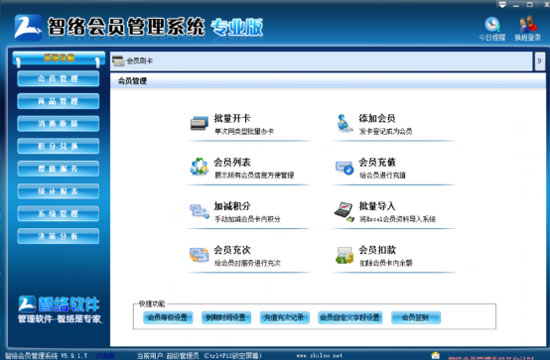Expand the arrow right of card bar
Image resolution: width=550 pixels, height=360 pixels.
[539, 61]
